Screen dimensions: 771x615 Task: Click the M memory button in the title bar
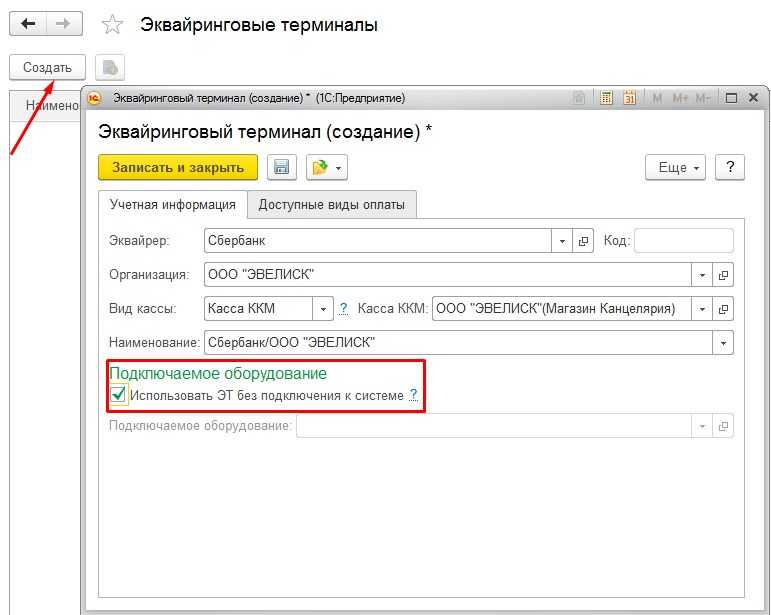(657, 98)
